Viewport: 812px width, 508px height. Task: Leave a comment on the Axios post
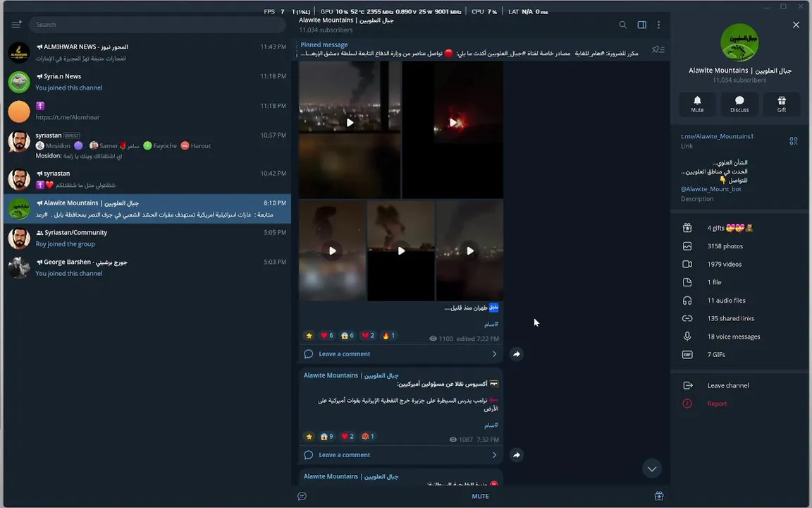400,455
